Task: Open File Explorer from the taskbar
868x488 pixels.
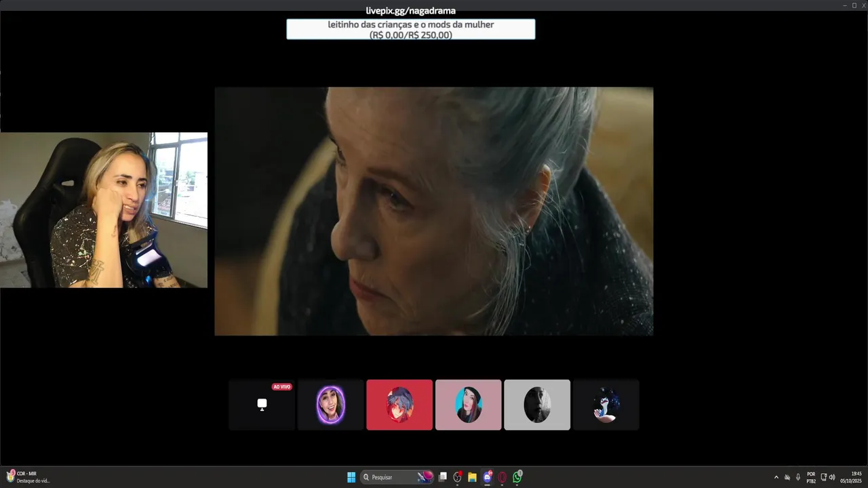Action: tap(472, 477)
